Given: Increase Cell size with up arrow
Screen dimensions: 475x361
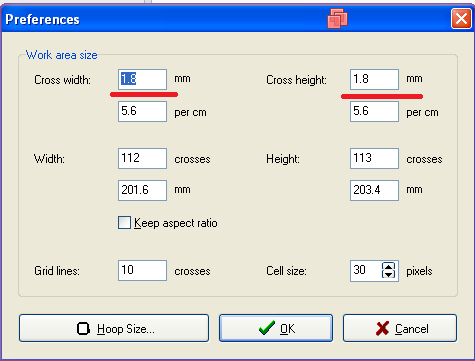Looking at the screenshot, I should (x=388, y=267).
